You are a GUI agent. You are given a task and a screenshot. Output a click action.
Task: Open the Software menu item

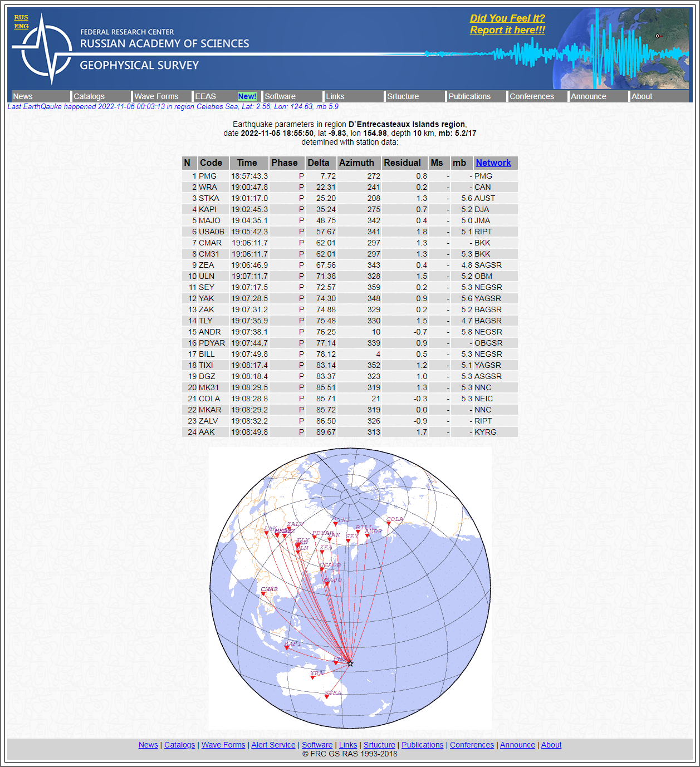[280, 96]
